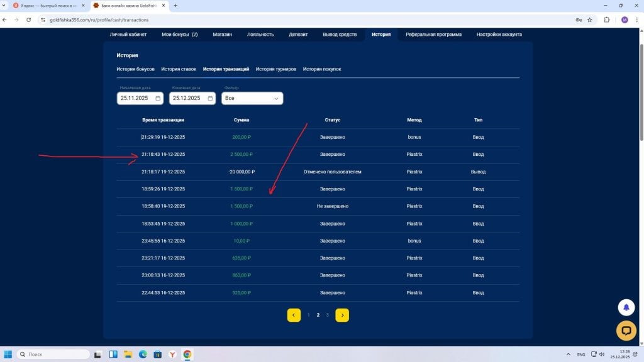
Task: Switch to История турниров sub-tab
Action: point(276,69)
